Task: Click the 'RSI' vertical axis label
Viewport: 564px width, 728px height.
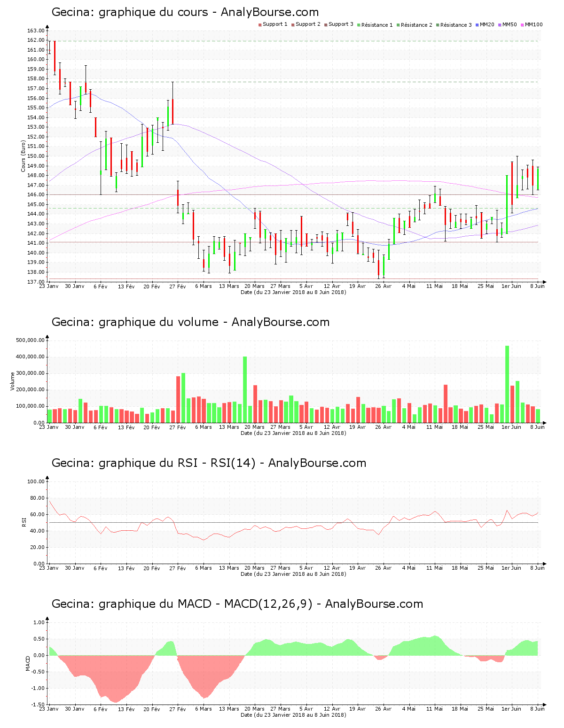Action: pyautogui.click(x=23, y=522)
